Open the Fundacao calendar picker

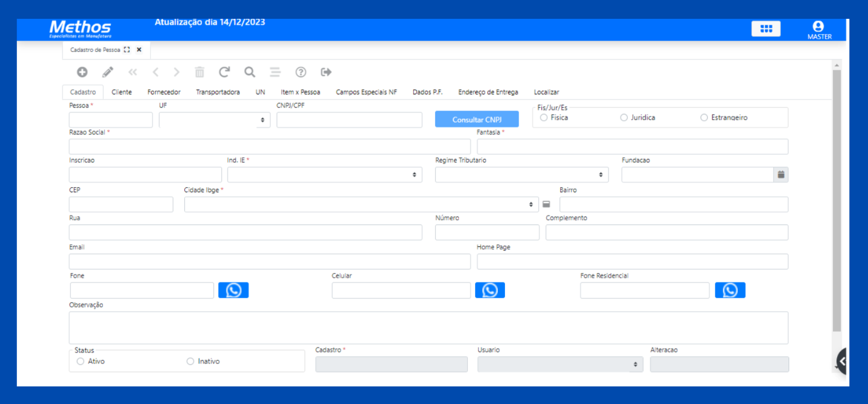[781, 175]
